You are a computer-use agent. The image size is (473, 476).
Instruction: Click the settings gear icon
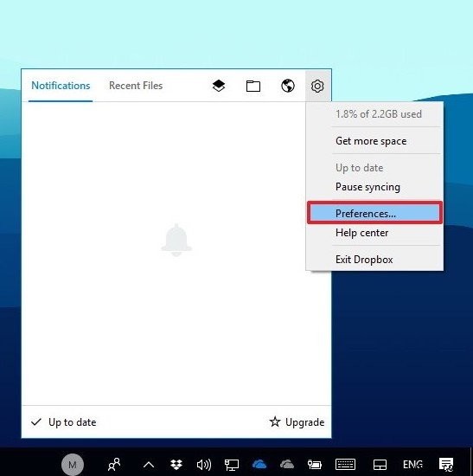(317, 86)
